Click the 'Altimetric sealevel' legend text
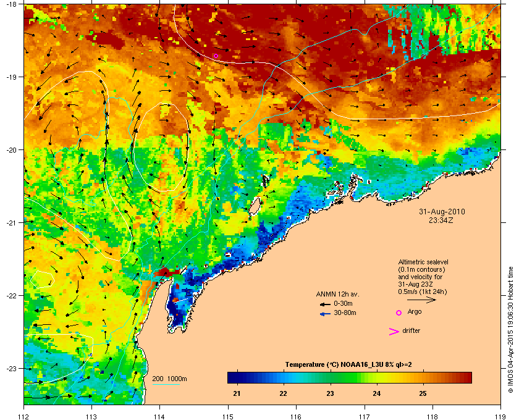This screenshot has height=420, width=519. [x=423, y=262]
